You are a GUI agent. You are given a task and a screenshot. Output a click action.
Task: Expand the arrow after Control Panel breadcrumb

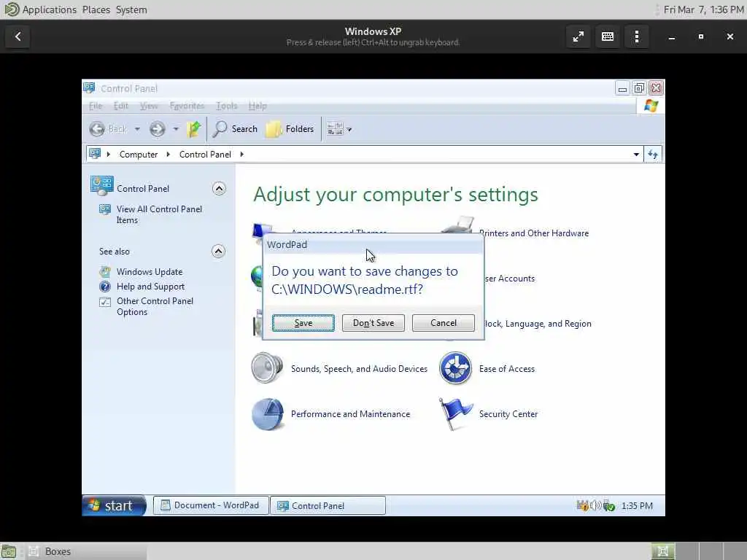point(242,155)
